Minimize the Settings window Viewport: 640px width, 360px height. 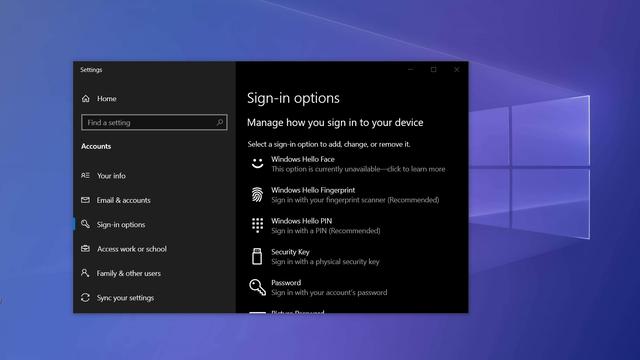pyautogui.click(x=411, y=70)
